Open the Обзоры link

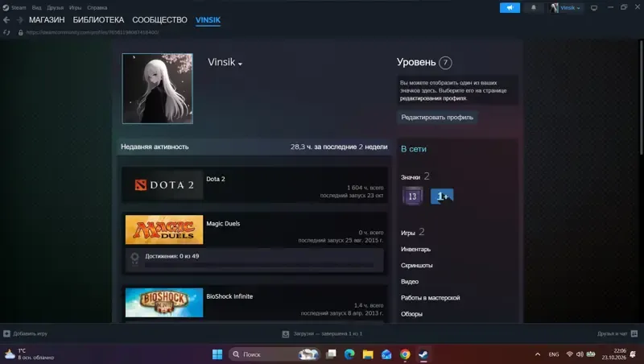coord(411,313)
